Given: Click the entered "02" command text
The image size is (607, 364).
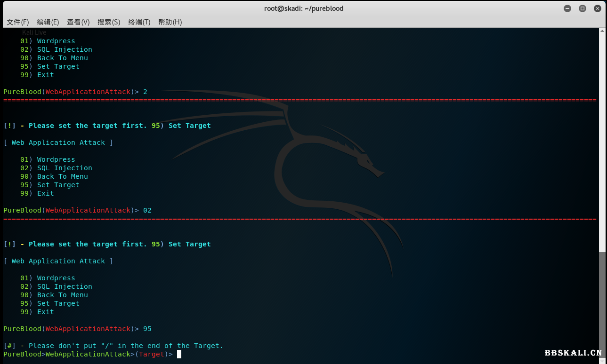Looking at the screenshot, I should 147,210.
